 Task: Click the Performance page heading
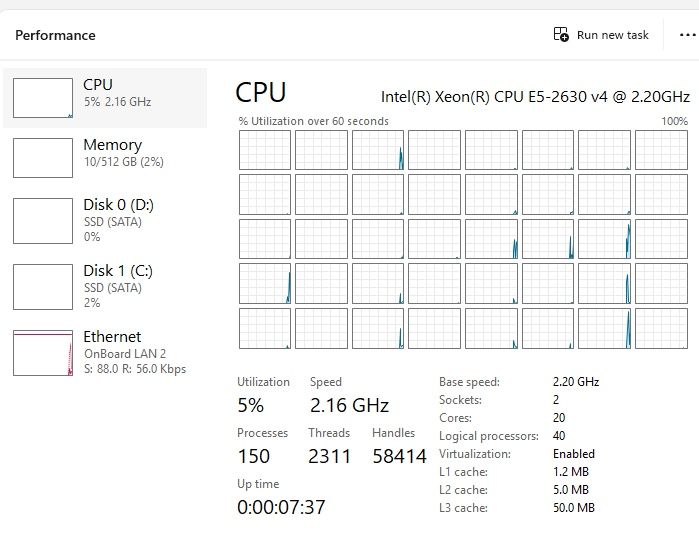point(55,35)
